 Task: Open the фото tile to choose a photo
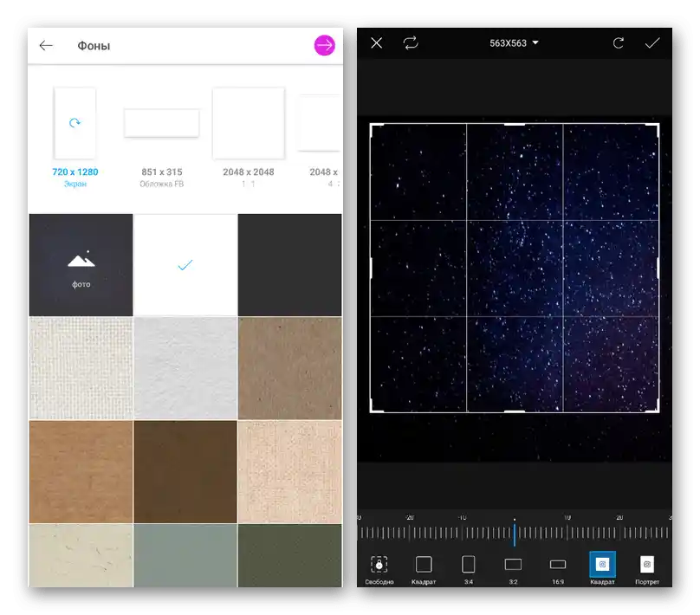click(81, 265)
